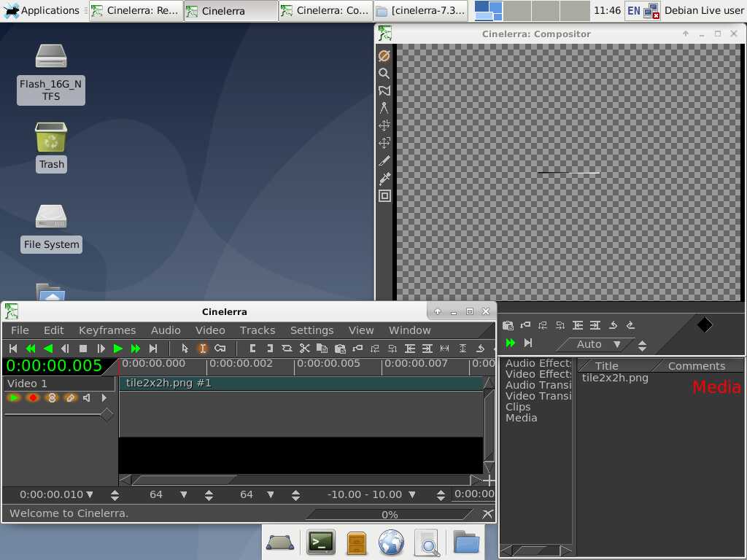Click the Video 1 track fade slider
The image size is (747, 560).
[107, 414]
